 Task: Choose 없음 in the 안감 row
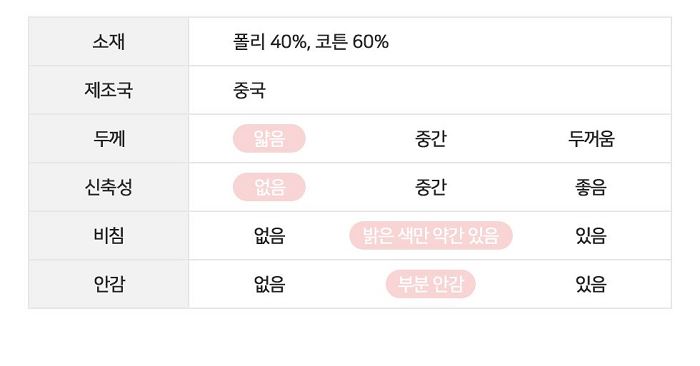(x=269, y=284)
